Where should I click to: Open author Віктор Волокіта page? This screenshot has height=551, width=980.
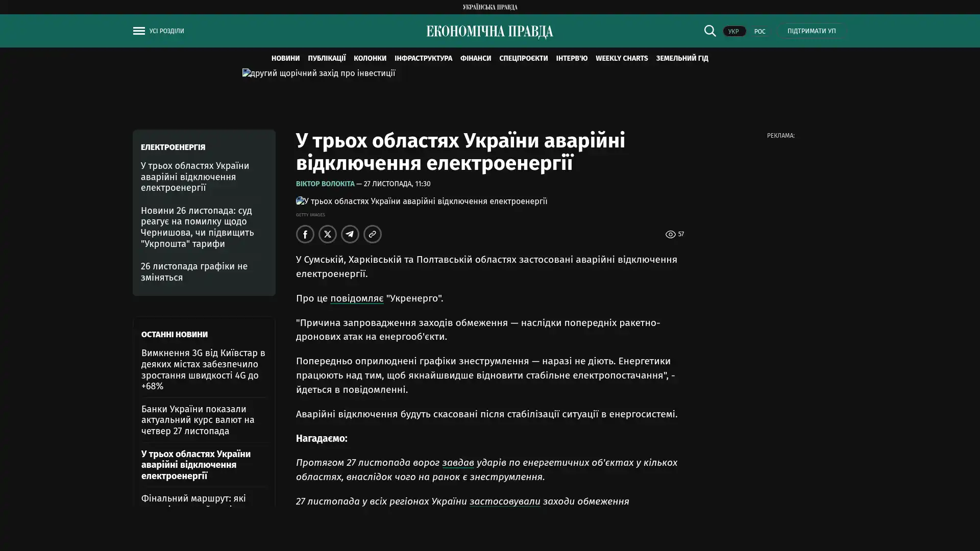pyautogui.click(x=325, y=184)
